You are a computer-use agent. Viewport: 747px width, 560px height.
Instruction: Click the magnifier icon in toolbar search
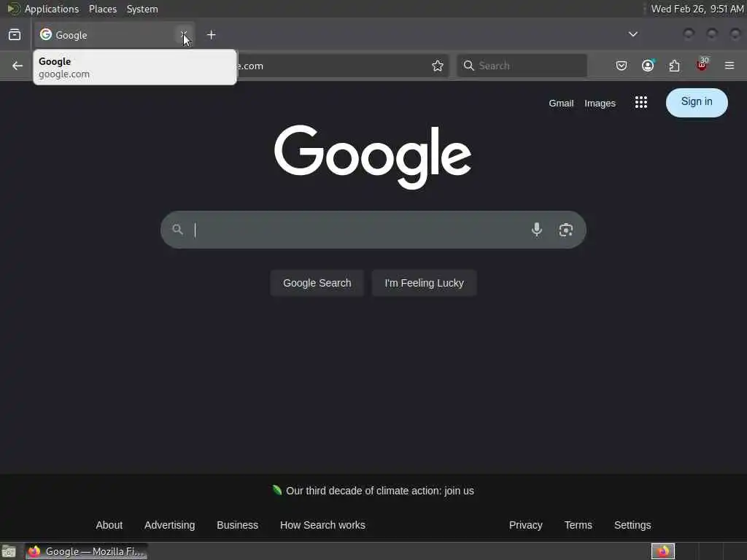pyautogui.click(x=469, y=66)
